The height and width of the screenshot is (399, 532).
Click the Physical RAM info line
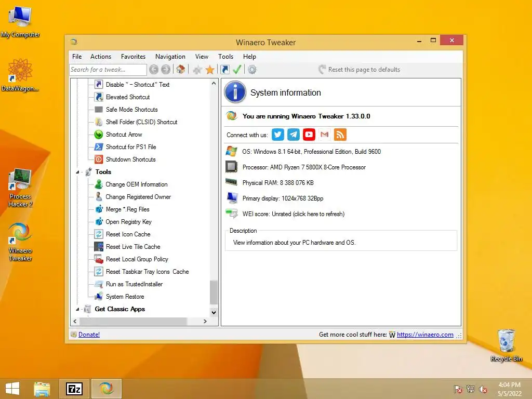point(278,183)
